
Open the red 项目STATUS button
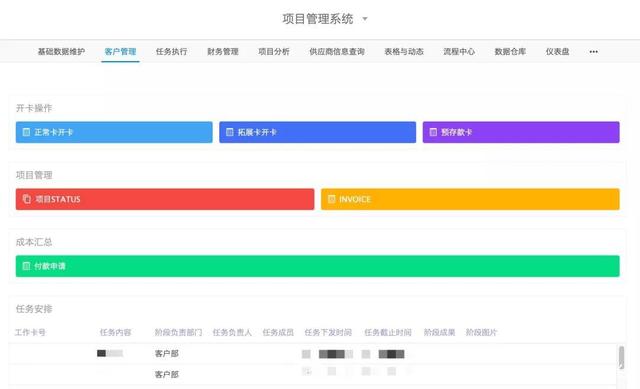tap(165, 199)
